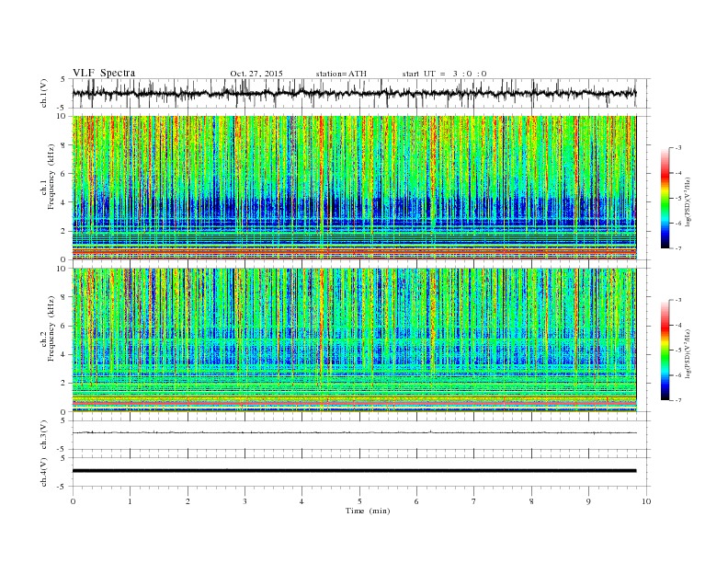Click the "1" tick on the time axis
The width and height of the screenshot is (728, 563).
coord(130,501)
